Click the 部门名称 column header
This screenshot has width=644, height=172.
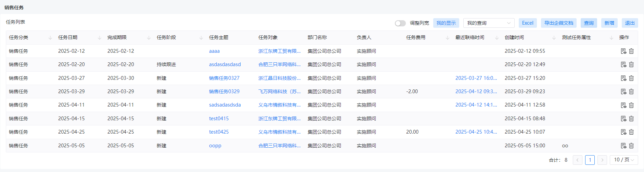(317, 37)
